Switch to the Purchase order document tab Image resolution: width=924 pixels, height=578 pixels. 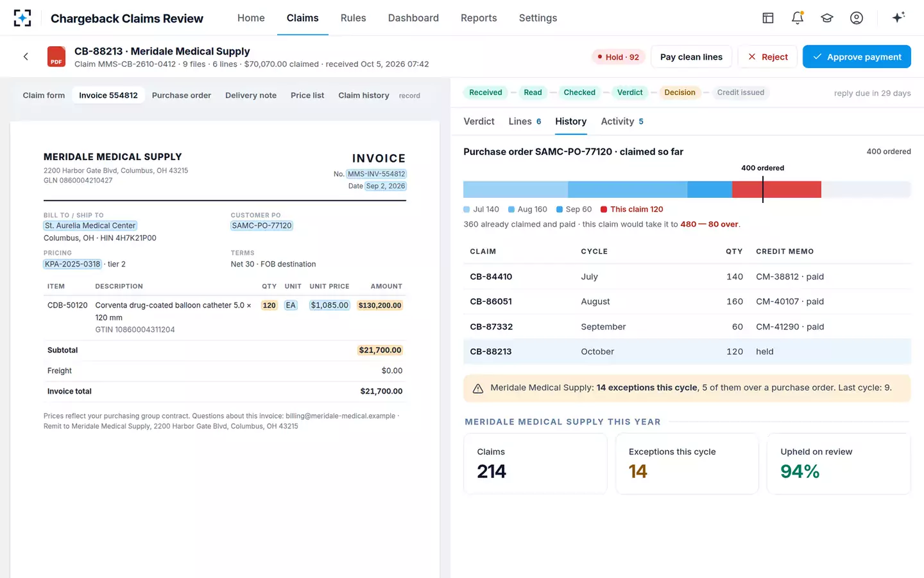click(182, 95)
